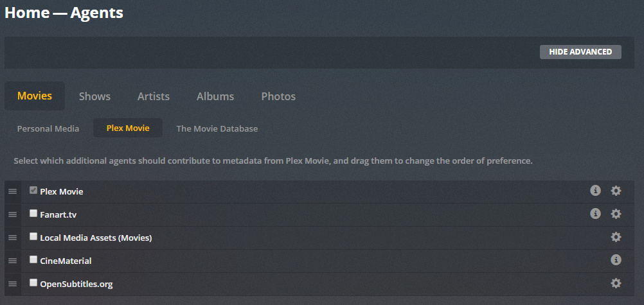The height and width of the screenshot is (305, 644).
Task: Open Fanart.tv gear settings
Action: 616,213
